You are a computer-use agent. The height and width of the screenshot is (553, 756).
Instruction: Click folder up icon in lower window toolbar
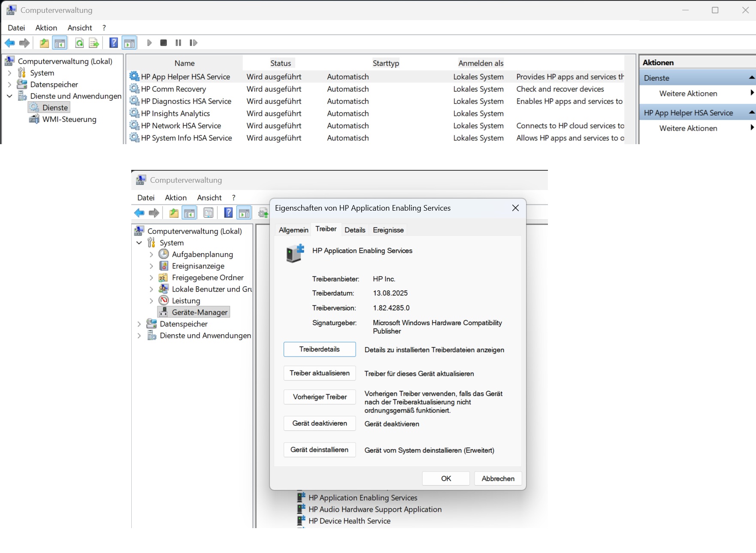coord(173,213)
